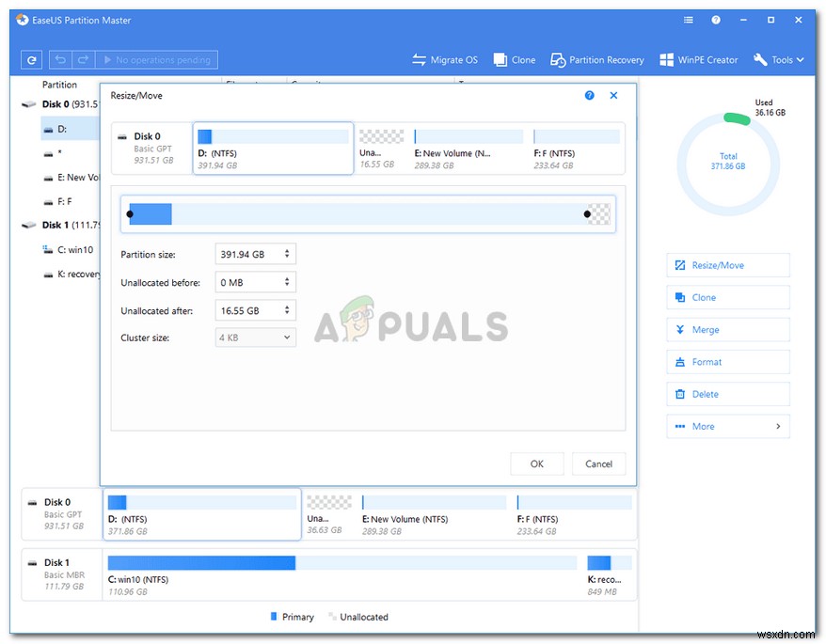The image size is (826, 644).
Task: Click the Format action button
Action: pos(728,362)
